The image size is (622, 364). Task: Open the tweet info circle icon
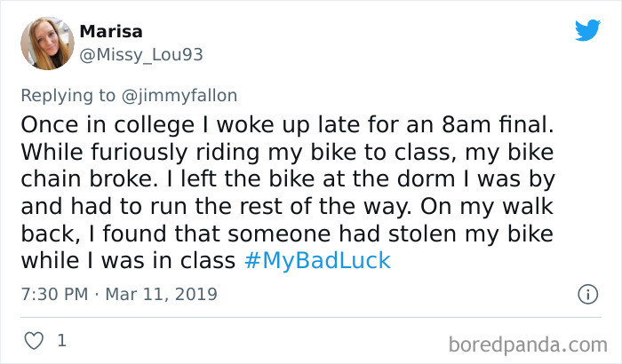point(586,294)
